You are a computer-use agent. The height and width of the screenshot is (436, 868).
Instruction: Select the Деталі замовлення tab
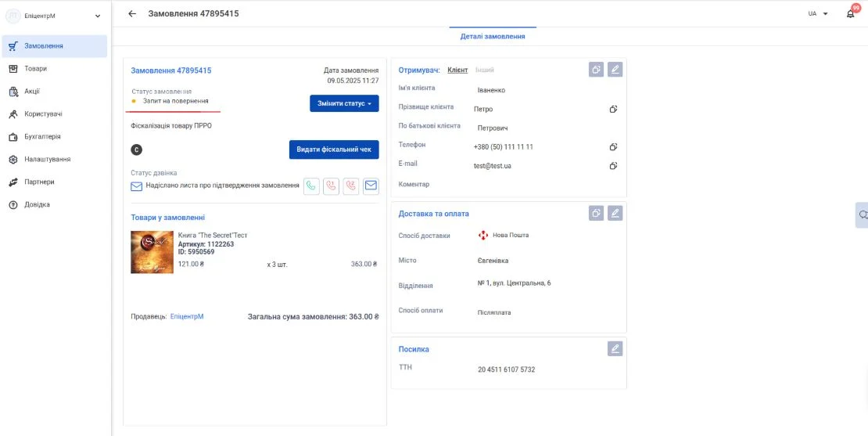click(x=493, y=37)
